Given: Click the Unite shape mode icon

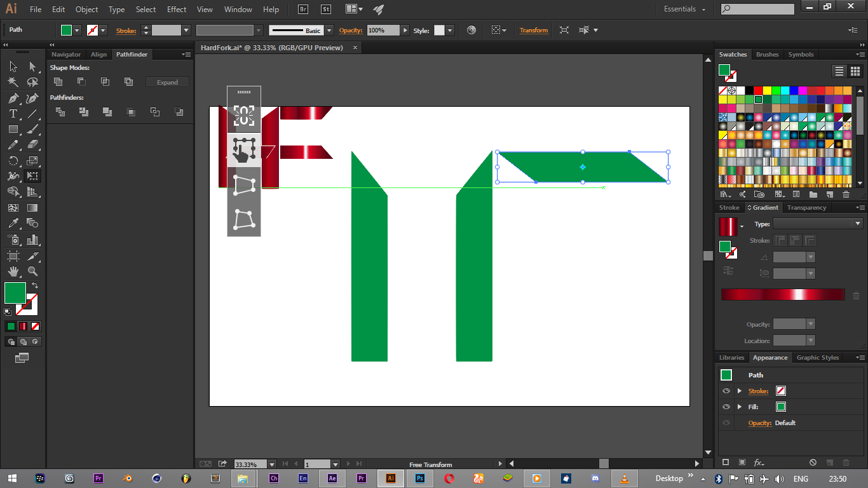Looking at the screenshot, I should tap(58, 82).
